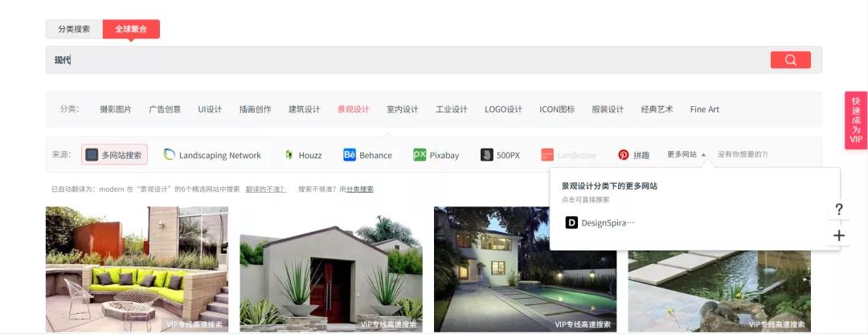868x334 pixels.
Task: Select the 室内设计 category
Action: (403, 109)
